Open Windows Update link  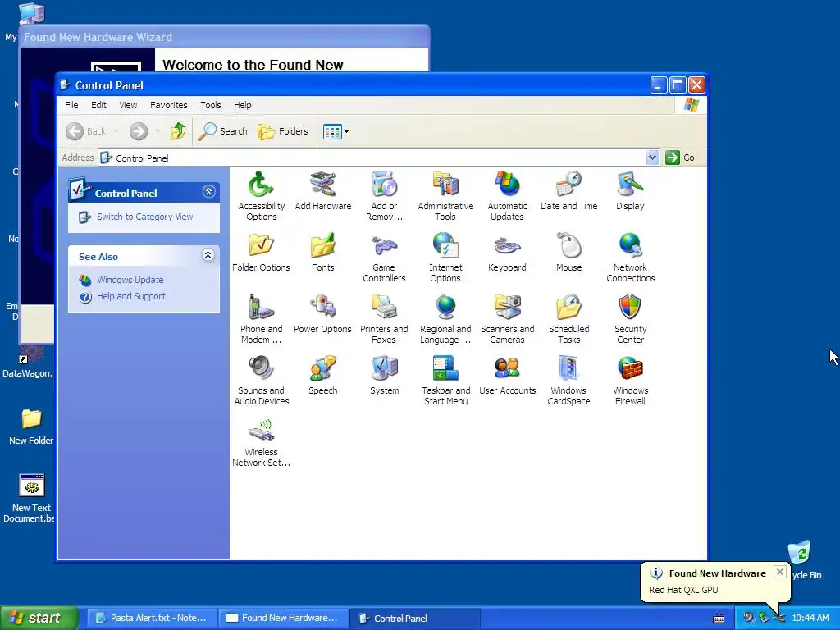[x=130, y=280]
